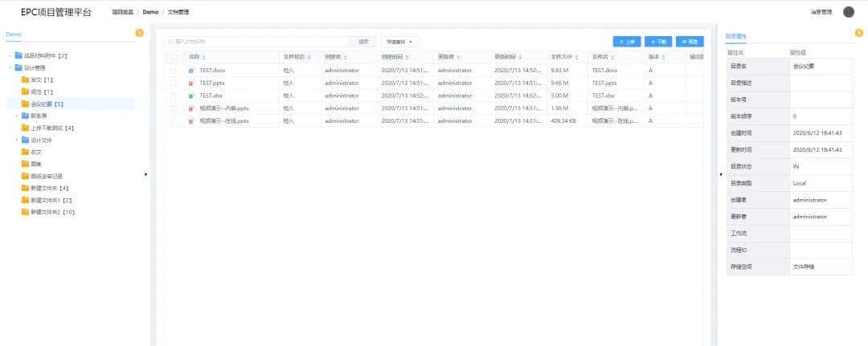Click the blue folder icon of 设计管理
Screen dimensions: 868x346
18,68
